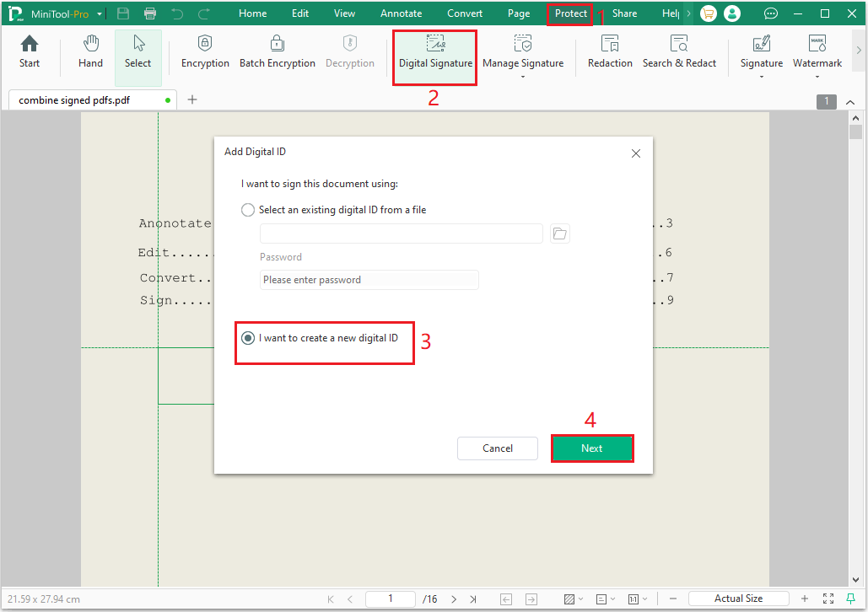Open the Protect tab
868x612 pixels.
pyautogui.click(x=571, y=13)
